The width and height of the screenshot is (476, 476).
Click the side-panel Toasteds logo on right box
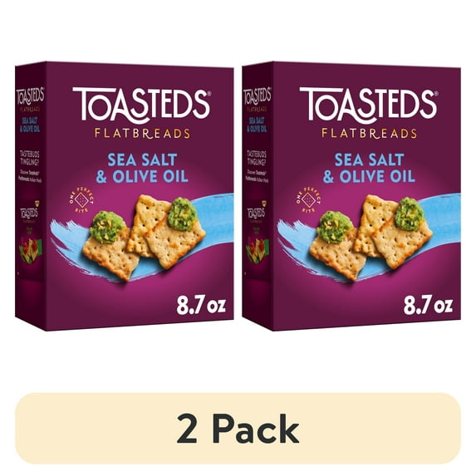point(258,96)
